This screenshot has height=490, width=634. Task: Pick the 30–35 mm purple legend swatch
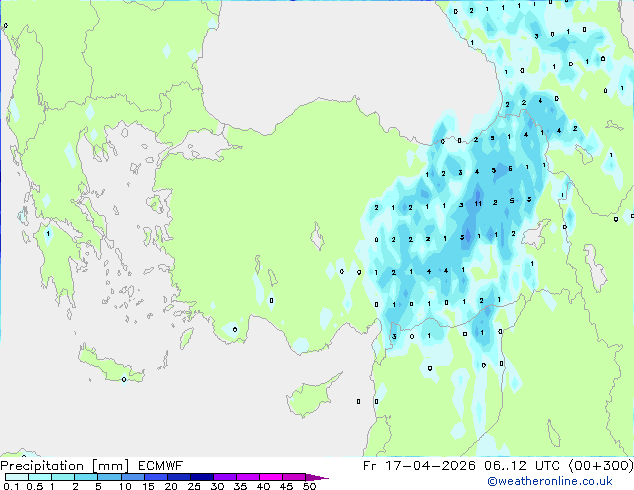click(225, 477)
